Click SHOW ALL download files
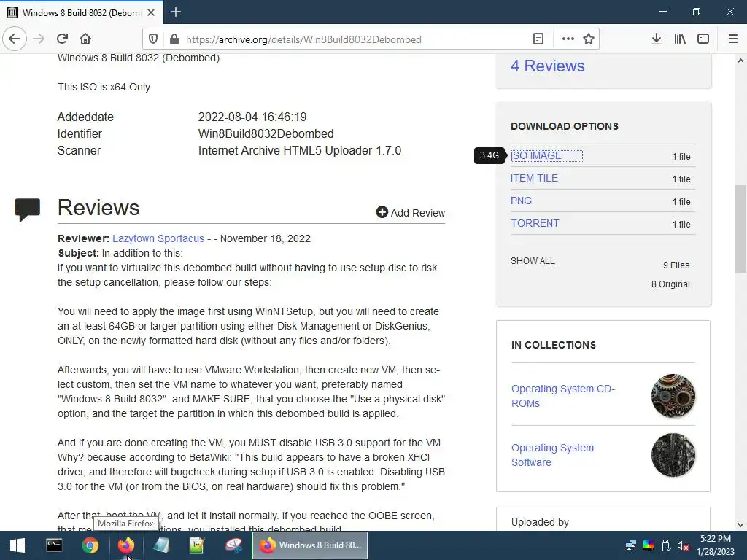747x560 pixels. click(533, 261)
